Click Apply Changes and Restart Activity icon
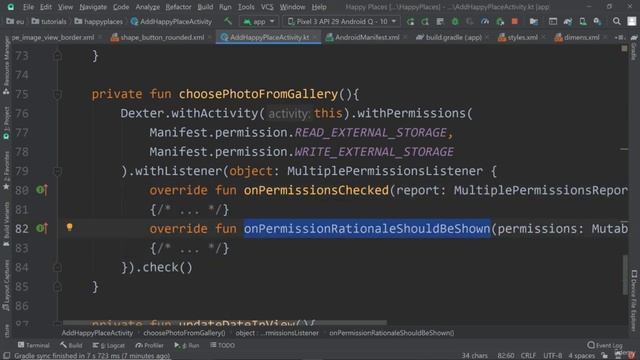The image size is (640, 360). coord(425,21)
